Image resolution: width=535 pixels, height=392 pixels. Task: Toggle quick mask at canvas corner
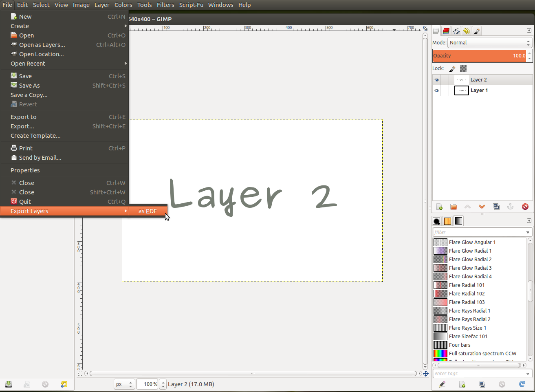pos(80,374)
